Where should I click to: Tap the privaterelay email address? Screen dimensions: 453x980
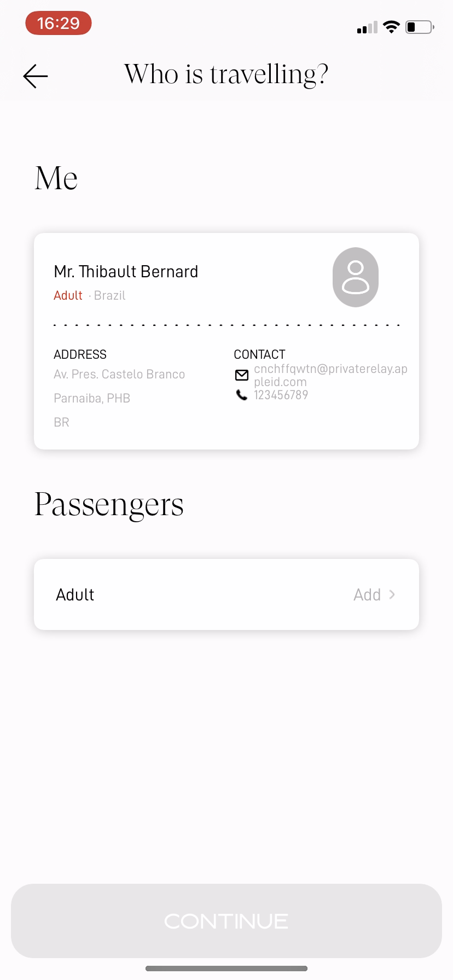pos(330,375)
